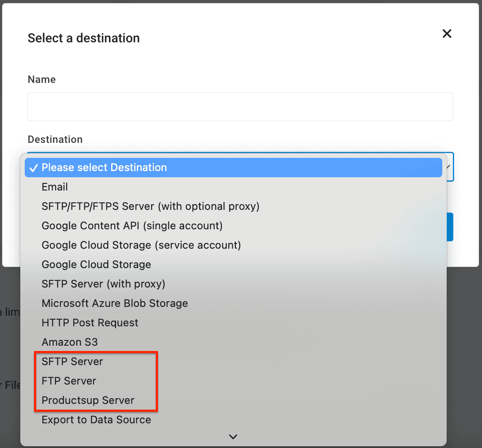Choose plain Google Cloud Storage option
The image size is (482, 448).
[96, 265]
